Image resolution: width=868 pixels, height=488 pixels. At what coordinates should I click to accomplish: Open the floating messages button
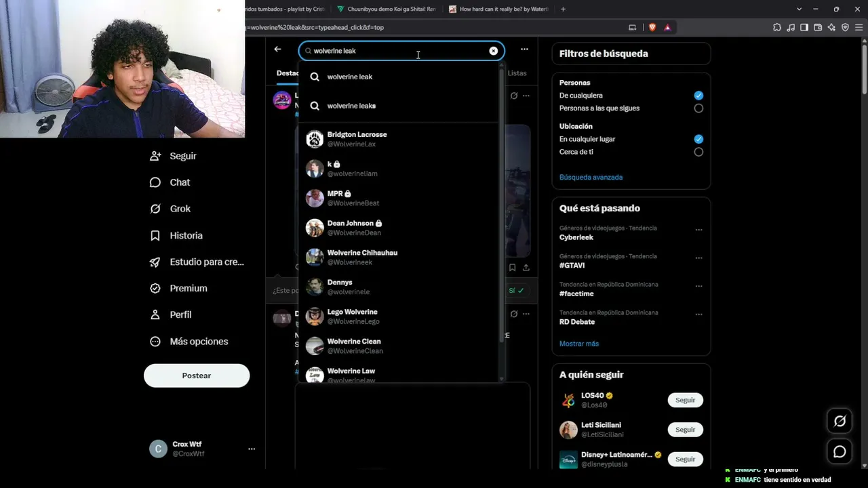pos(840,451)
